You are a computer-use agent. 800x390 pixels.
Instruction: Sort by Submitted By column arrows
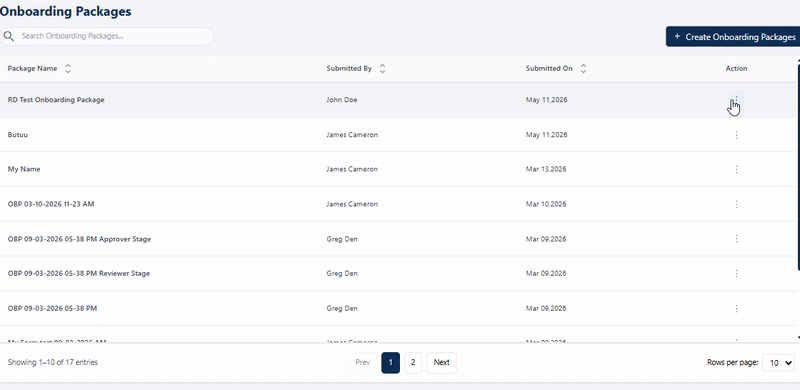coord(382,68)
